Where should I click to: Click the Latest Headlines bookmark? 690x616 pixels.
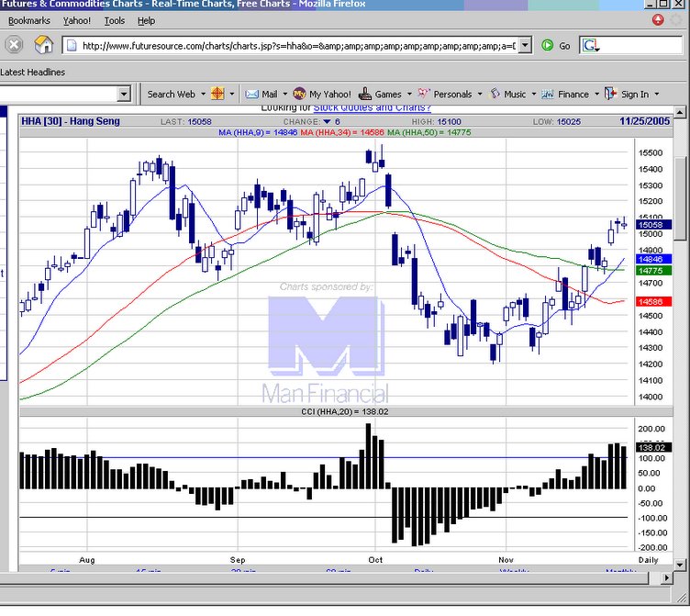pos(32,73)
